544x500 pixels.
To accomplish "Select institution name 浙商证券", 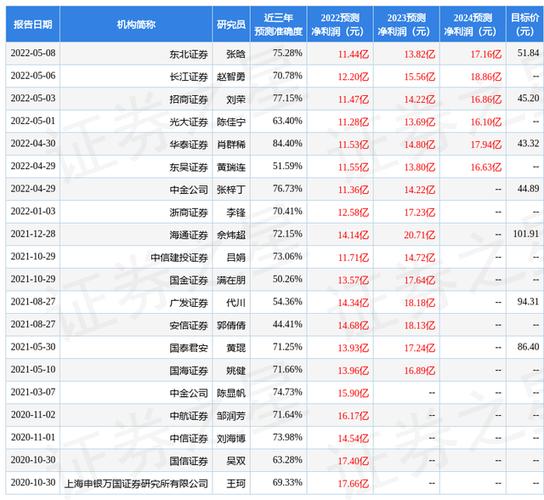I will 188,212.
